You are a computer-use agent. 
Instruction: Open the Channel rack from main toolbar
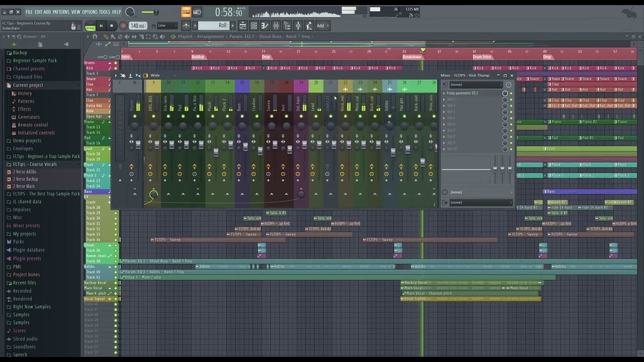pos(254,26)
